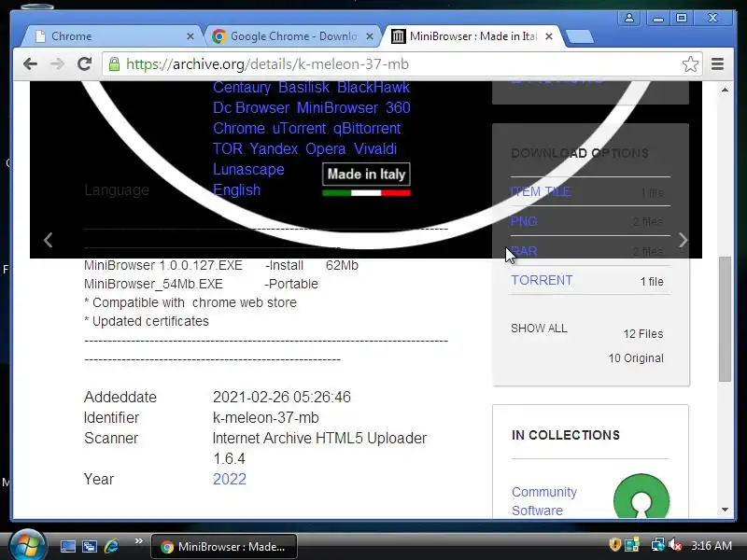Close the MiniBrowser tab
The height and width of the screenshot is (560, 747).
pyautogui.click(x=549, y=36)
